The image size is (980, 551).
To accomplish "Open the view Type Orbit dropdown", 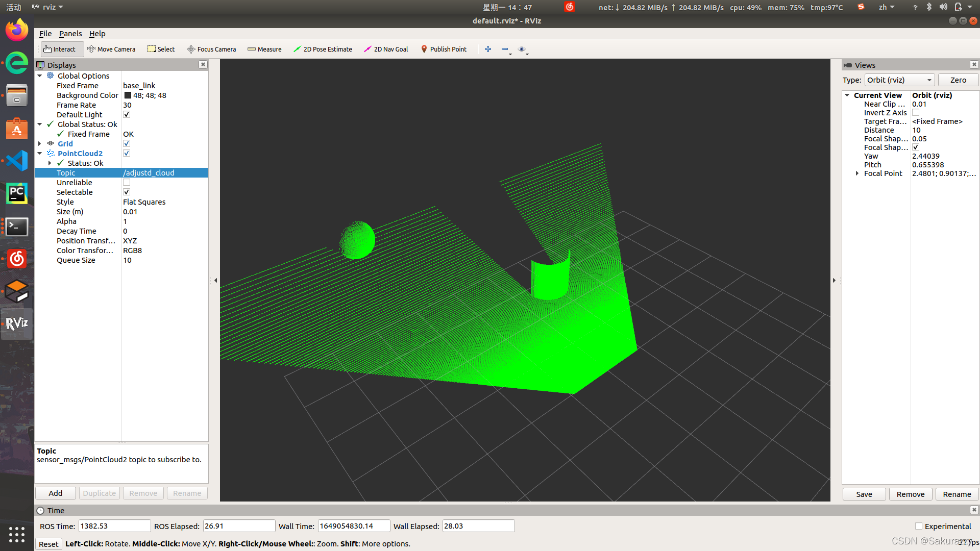I will (x=899, y=80).
